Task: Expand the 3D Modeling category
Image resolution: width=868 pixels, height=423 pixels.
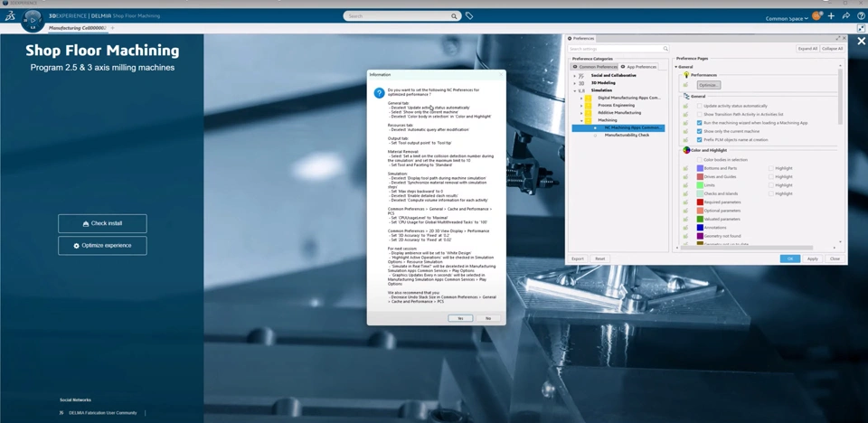Action: 575,82
